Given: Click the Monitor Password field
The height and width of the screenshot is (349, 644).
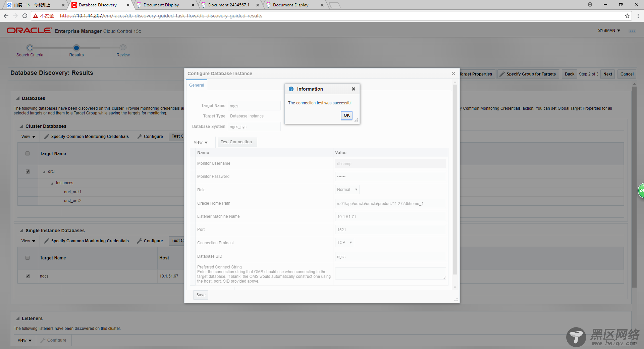Looking at the screenshot, I should coord(390,177).
